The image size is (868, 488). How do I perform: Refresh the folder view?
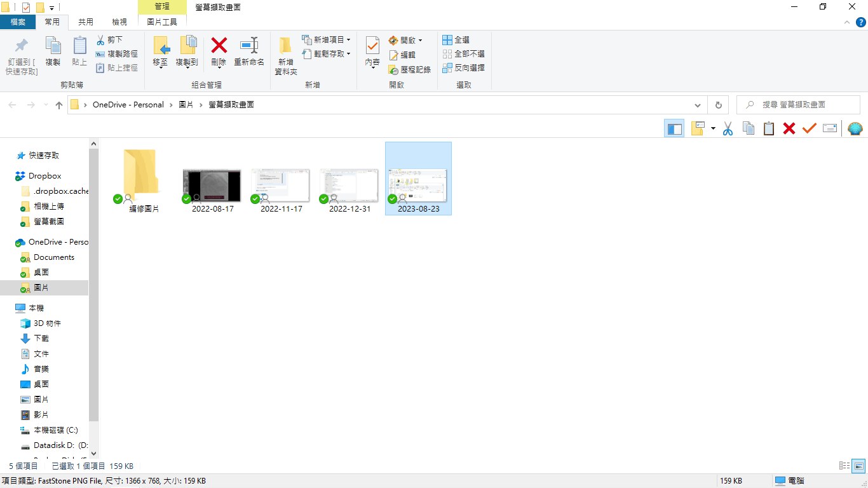[718, 105]
